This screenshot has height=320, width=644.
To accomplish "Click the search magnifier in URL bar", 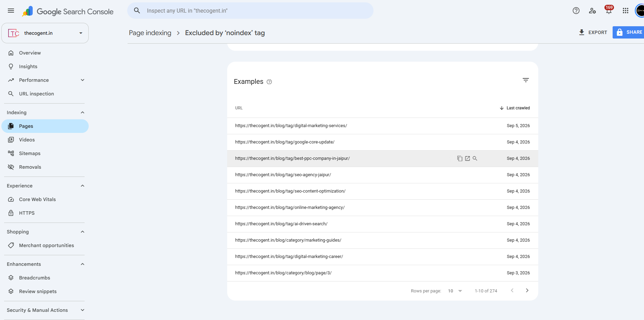I will (x=137, y=11).
